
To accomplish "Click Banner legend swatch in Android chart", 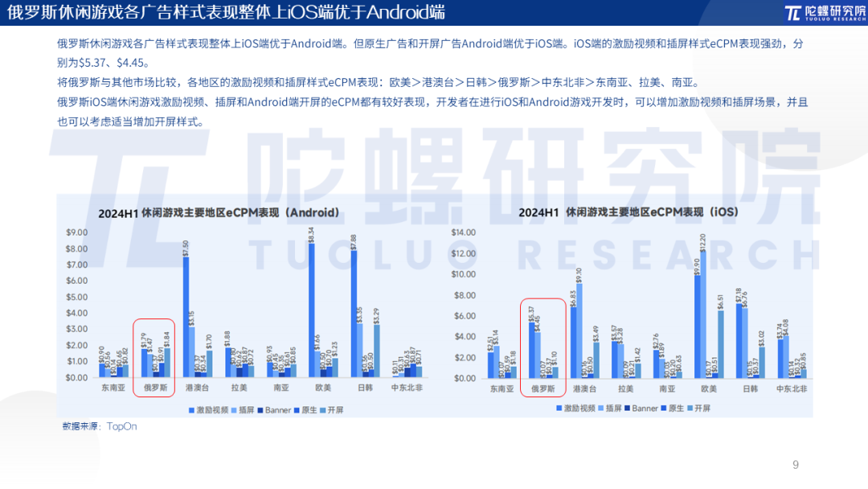I will pos(260,410).
